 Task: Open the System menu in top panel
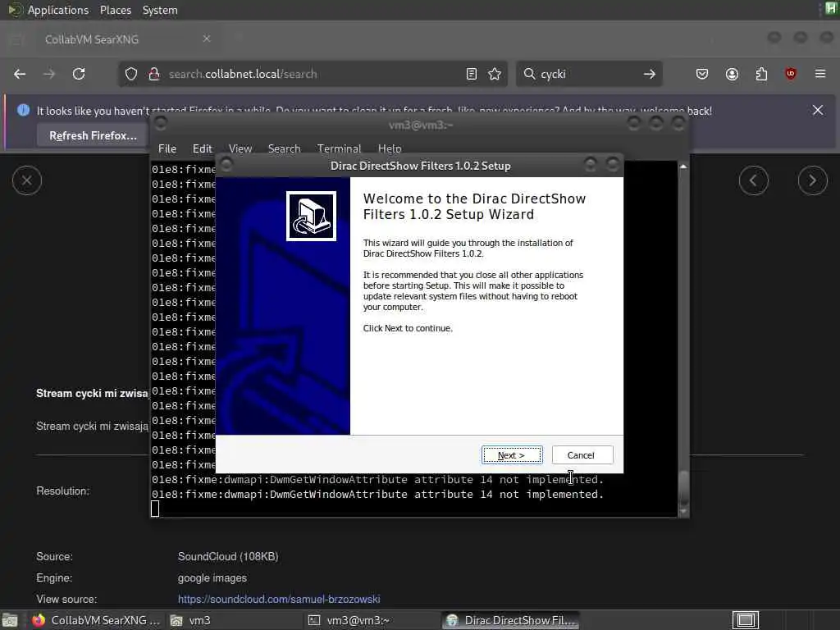click(160, 10)
